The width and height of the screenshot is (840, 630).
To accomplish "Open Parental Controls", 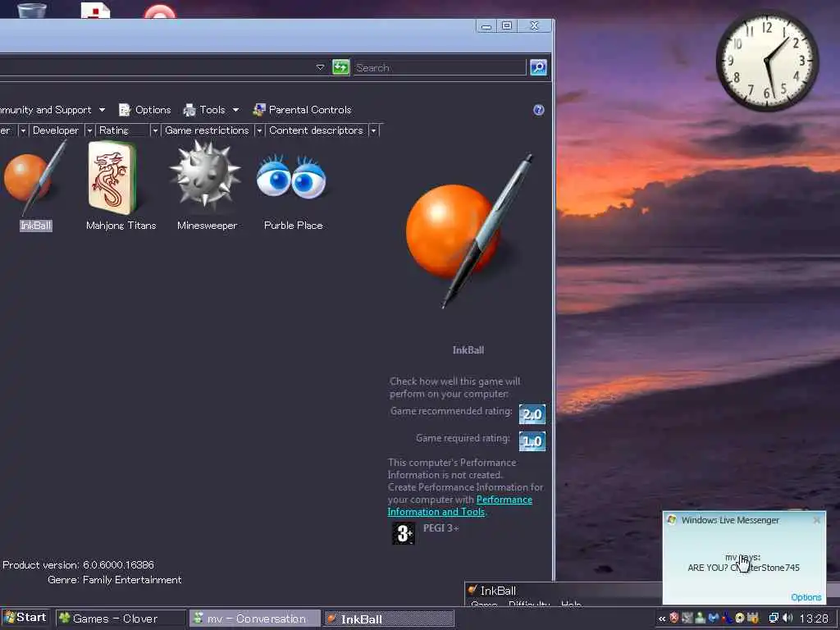I will point(303,110).
